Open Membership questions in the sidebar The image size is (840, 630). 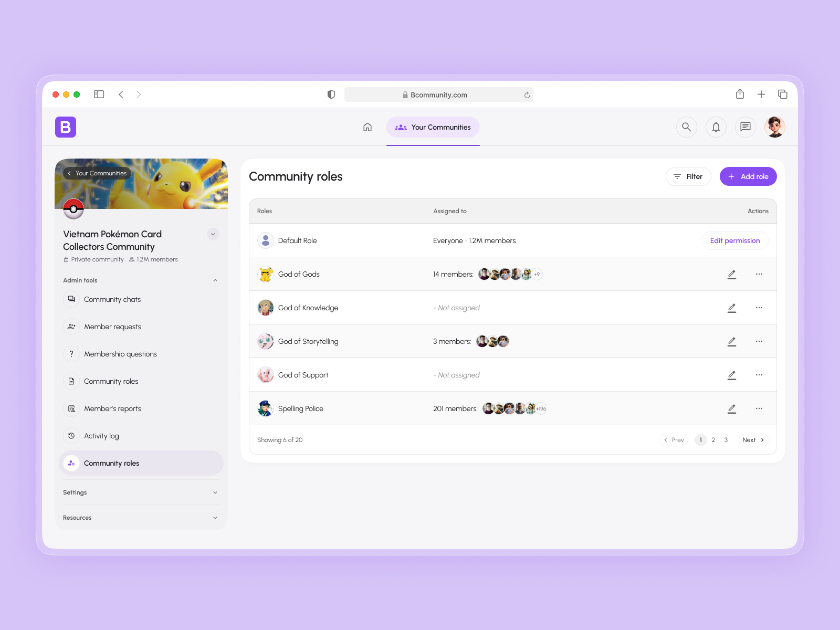coord(141,354)
